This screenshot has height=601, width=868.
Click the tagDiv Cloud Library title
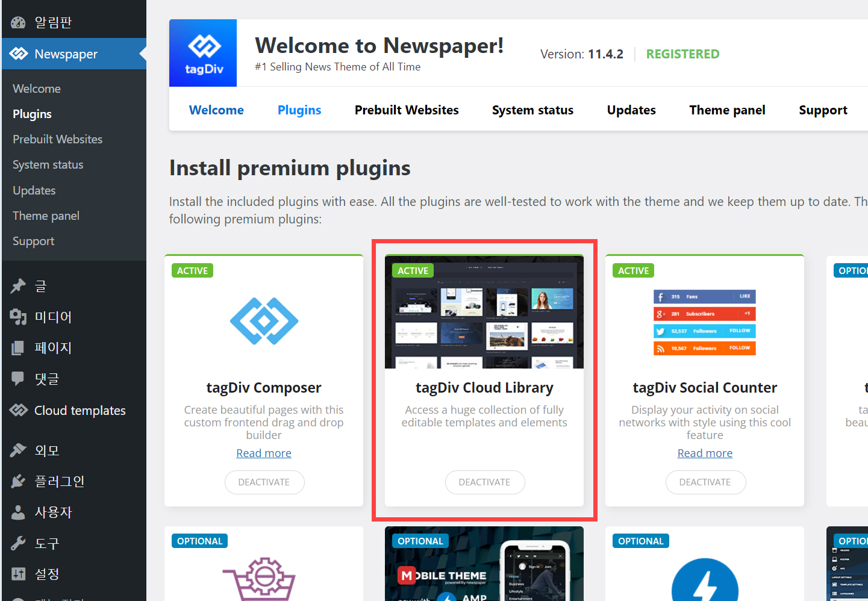coord(484,388)
